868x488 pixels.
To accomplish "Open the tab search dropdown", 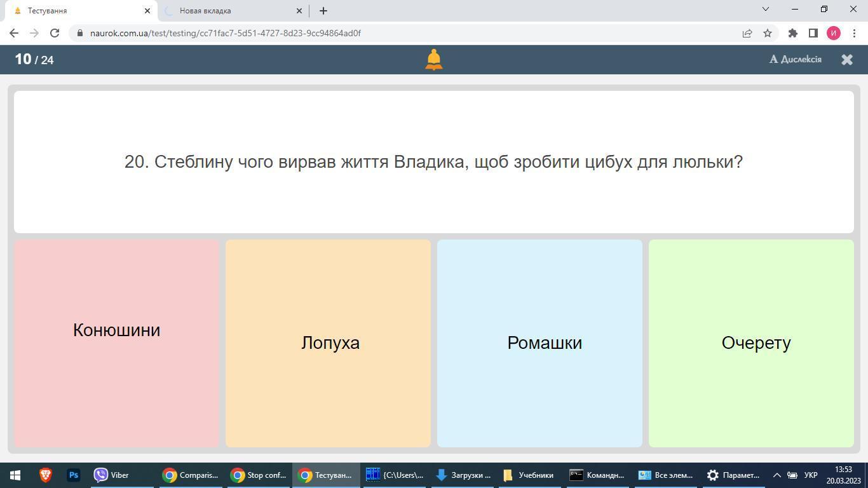I will point(766,9).
